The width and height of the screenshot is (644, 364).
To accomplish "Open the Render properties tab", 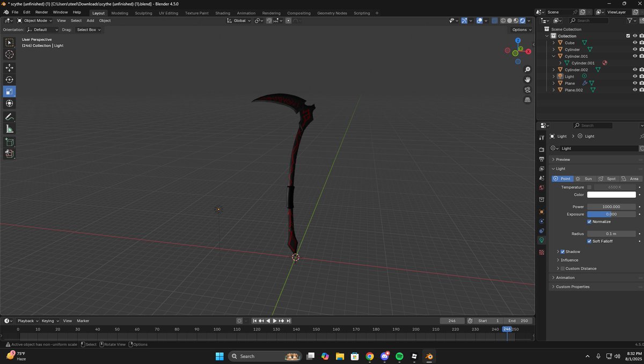I will click(x=541, y=149).
